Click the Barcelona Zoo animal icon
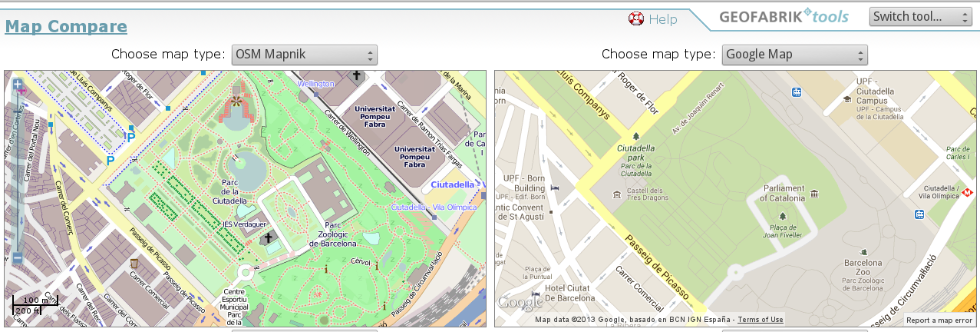980x332 pixels. point(865,251)
